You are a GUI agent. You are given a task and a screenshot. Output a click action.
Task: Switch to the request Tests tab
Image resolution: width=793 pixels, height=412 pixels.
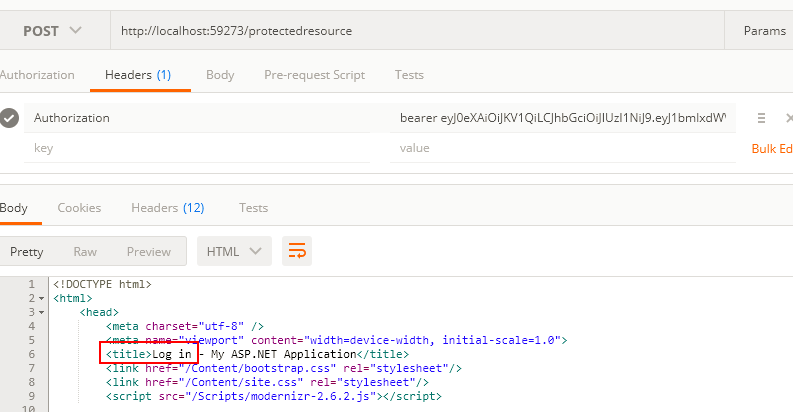[x=409, y=75]
